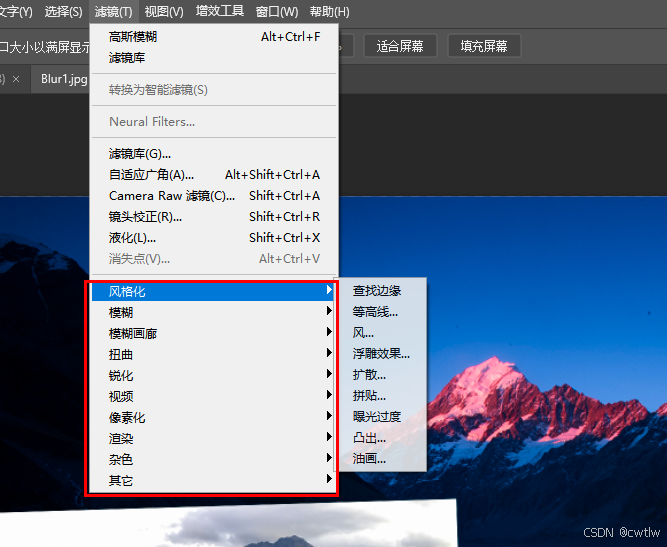Click the arrow next to 锐化
The width and height of the screenshot is (667, 547).
point(329,373)
